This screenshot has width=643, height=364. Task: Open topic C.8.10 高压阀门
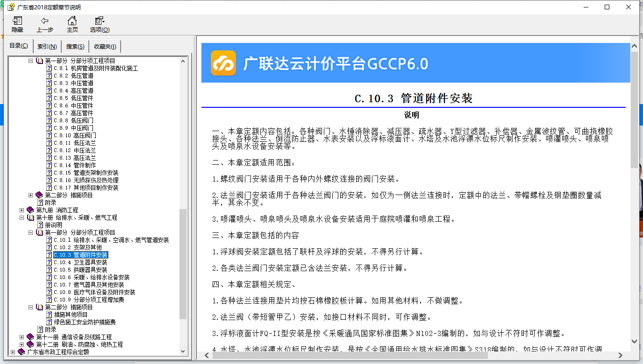pos(75,135)
